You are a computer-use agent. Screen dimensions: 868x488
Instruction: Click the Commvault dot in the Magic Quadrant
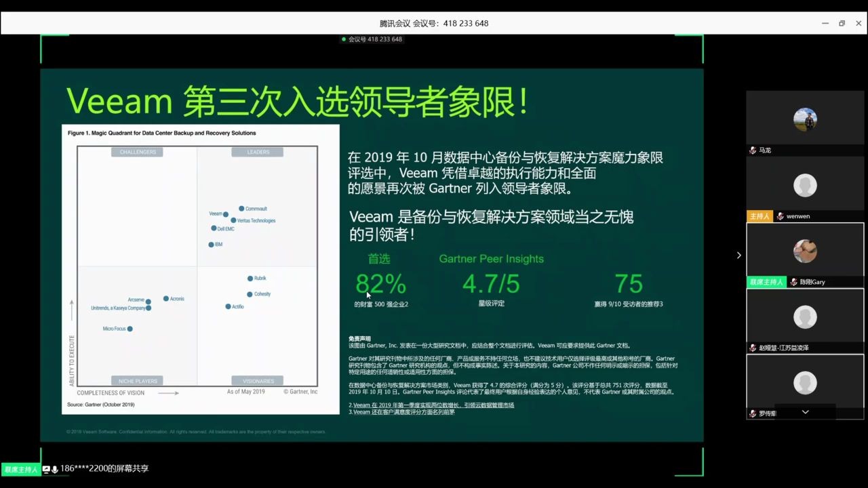tap(241, 209)
